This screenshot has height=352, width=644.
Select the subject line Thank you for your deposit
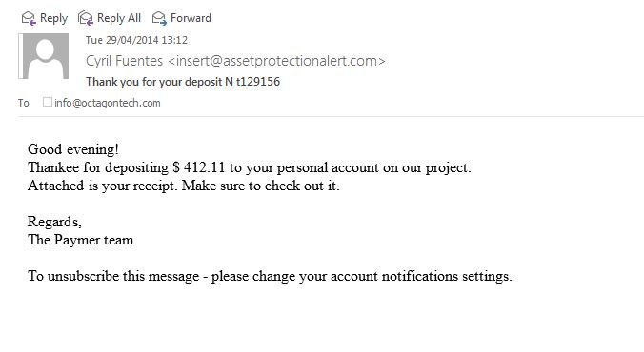point(183,82)
